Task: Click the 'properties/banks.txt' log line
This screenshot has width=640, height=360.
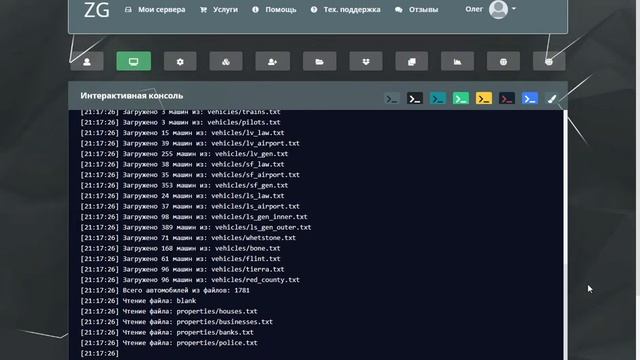Action: (167, 332)
